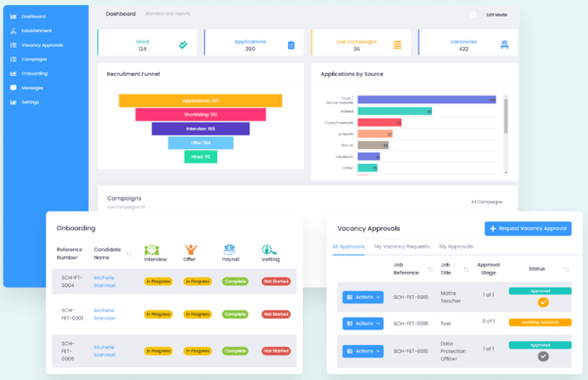Click the Council website source bar
This screenshot has height=380, width=588.
click(x=380, y=123)
